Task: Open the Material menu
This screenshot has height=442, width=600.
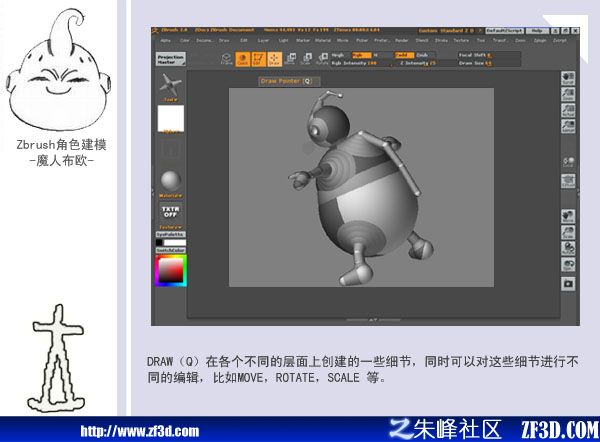Action: click(x=323, y=41)
